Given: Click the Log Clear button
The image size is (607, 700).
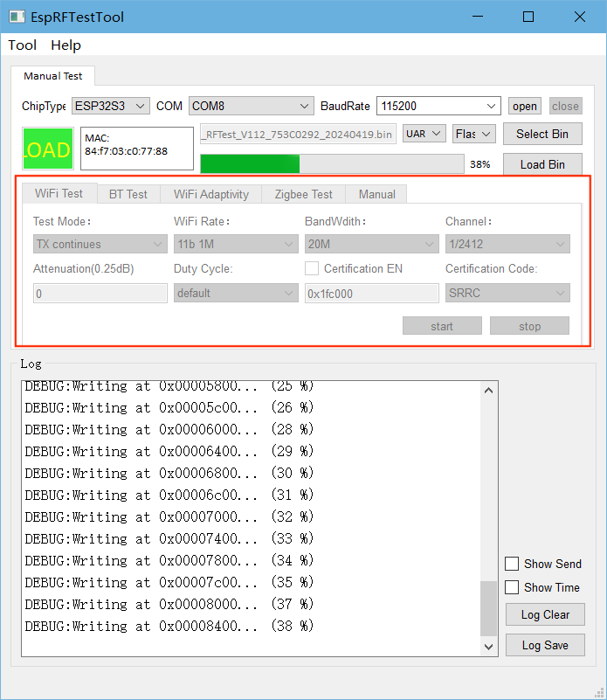Looking at the screenshot, I should (545, 614).
